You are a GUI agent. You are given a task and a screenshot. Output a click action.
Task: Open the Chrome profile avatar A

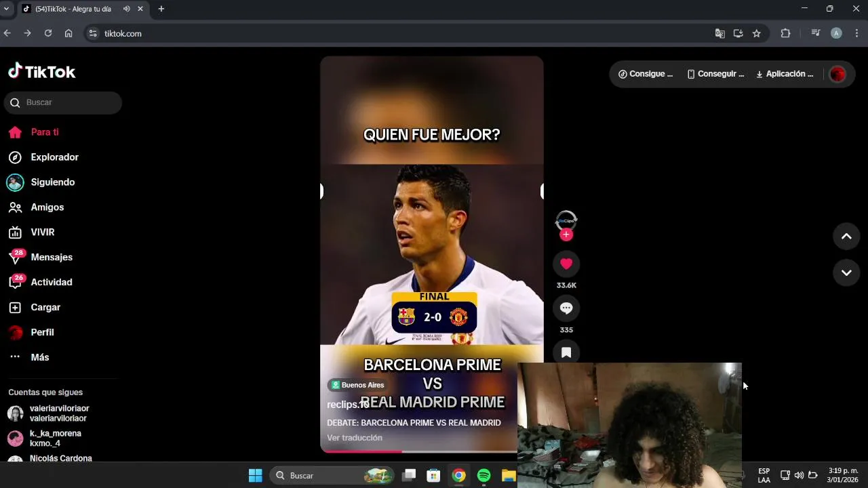[x=836, y=33]
